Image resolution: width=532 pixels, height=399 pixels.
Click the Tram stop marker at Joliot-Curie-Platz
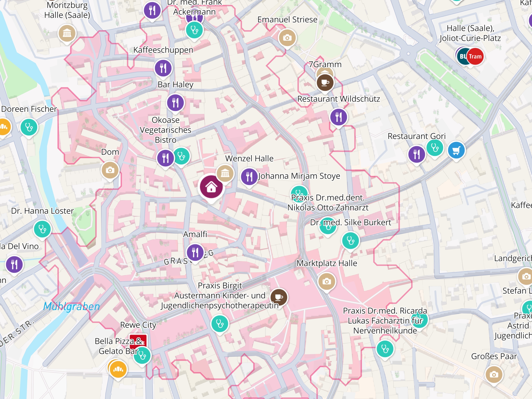(x=475, y=56)
